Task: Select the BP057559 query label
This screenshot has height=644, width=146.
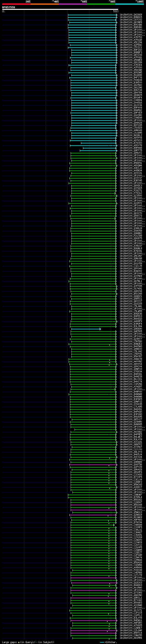Action: 8,7
